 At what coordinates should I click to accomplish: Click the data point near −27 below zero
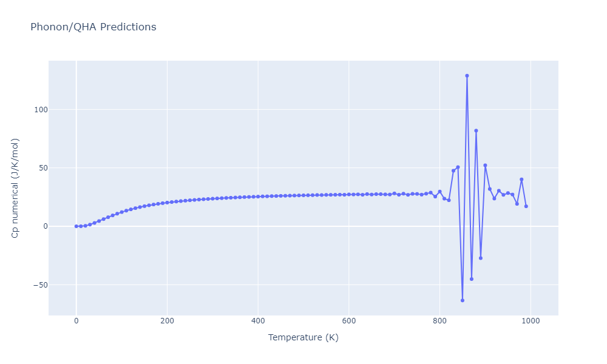[481, 258]
